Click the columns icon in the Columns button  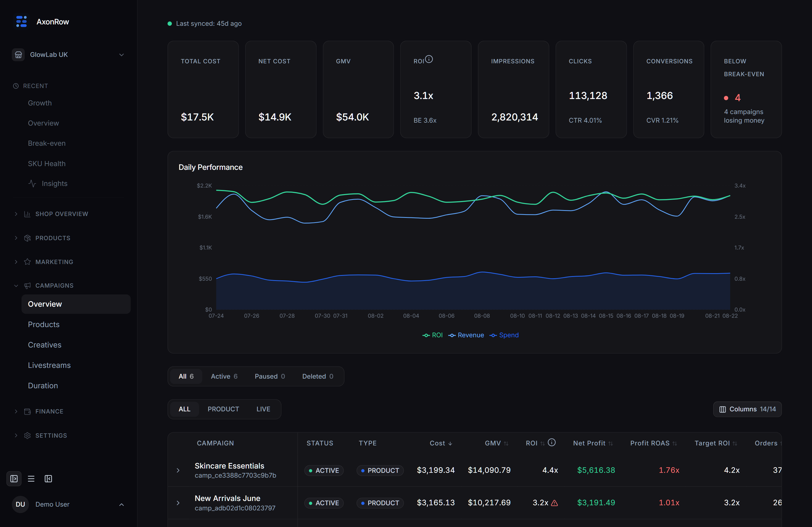point(722,409)
